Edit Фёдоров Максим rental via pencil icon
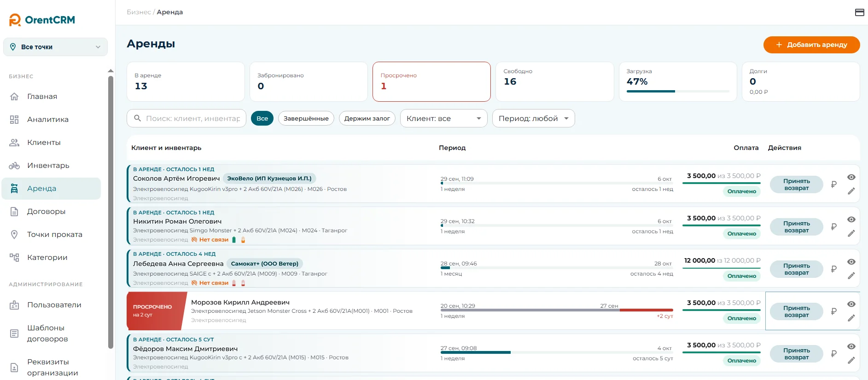 point(851,360)
